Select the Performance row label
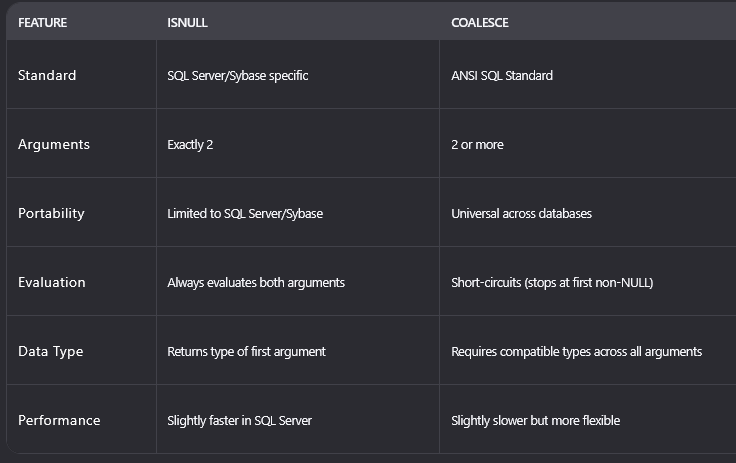The height and width of the screenshot is (463, 736). click(59, 420)
